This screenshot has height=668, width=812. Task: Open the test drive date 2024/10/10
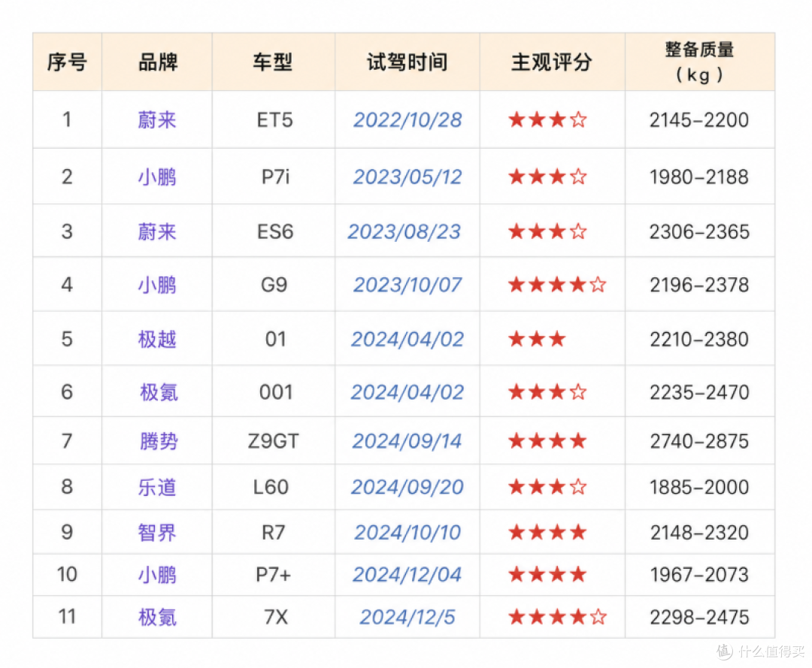(x=407, y=533)
